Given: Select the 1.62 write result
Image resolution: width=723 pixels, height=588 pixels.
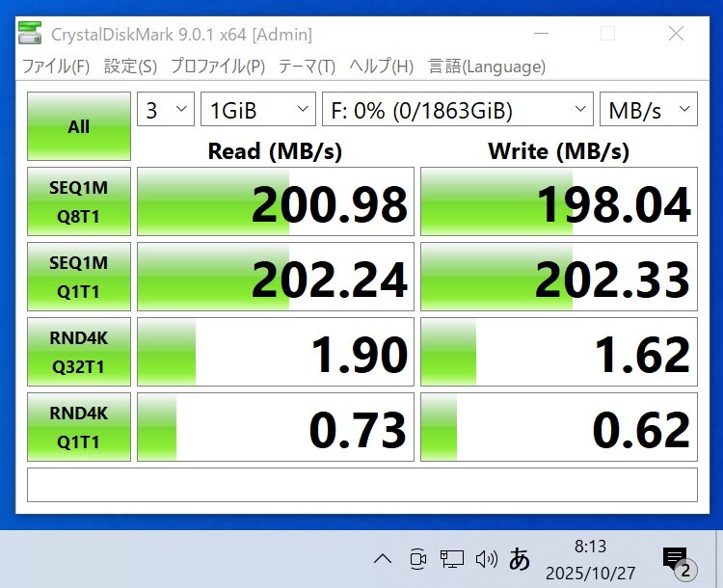Looking at the screenshot, I should click(x=559, y=352).
